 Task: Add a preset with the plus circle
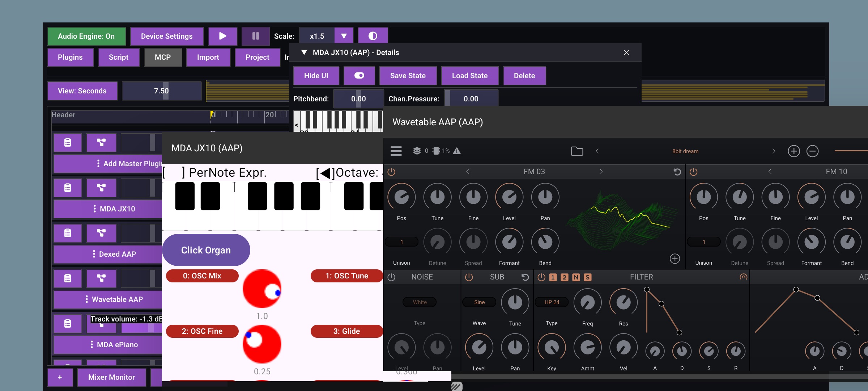click(794, 151)
